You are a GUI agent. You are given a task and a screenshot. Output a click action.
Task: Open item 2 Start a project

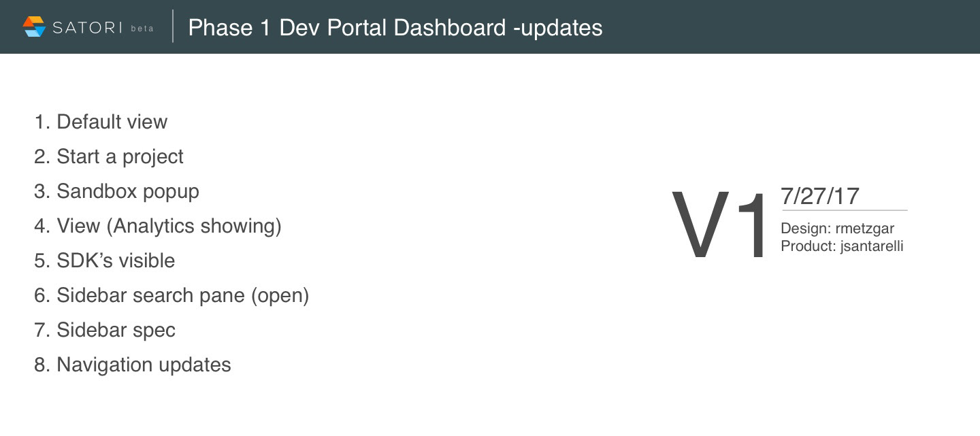[109, 156]
